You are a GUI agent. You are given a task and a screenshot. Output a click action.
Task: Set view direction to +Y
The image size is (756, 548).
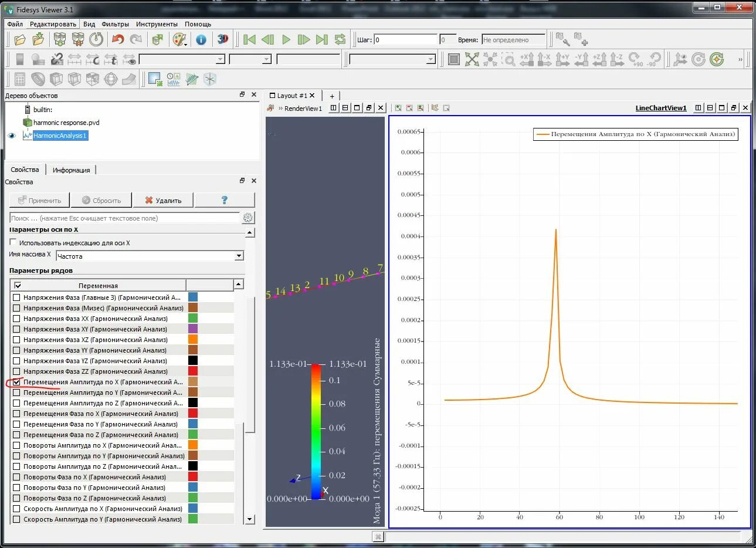tap(563, 59)
